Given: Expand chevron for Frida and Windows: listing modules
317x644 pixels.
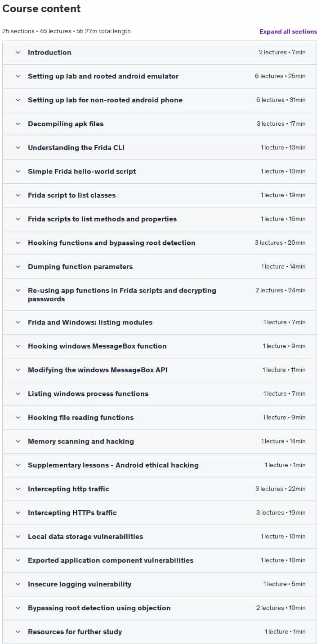Looking at the screenshot, I should click(x=18, y=322).
